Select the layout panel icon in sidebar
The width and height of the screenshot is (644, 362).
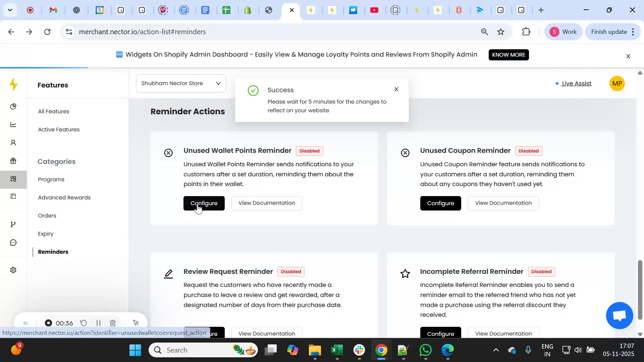coord(13,196)
